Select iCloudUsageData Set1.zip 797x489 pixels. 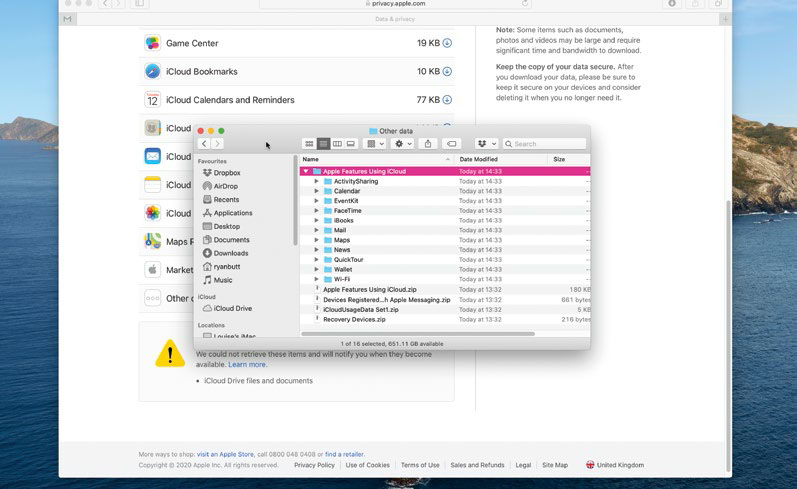coord(445,310)
